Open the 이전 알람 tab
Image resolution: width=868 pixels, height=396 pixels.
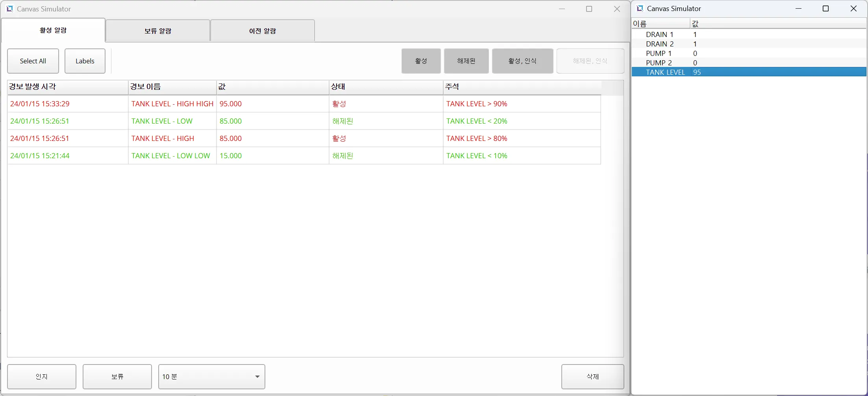[x=262, y=31]
